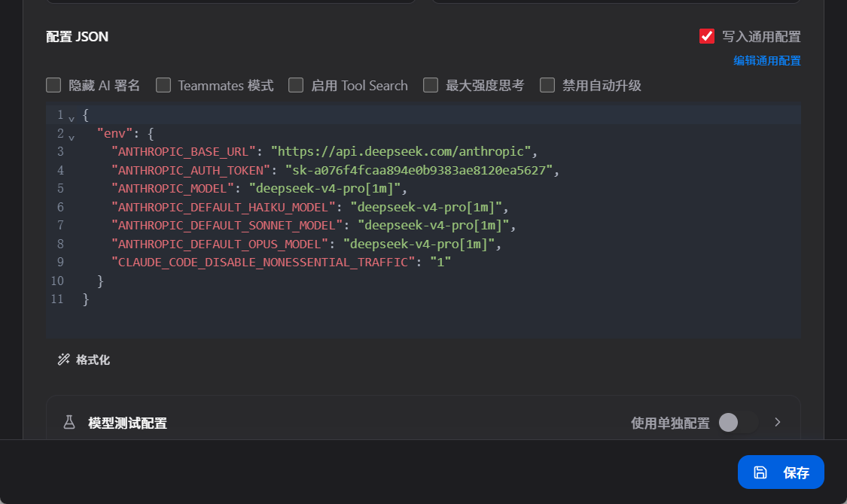Click the floppy disk icon in 保存

click(760, 472)
